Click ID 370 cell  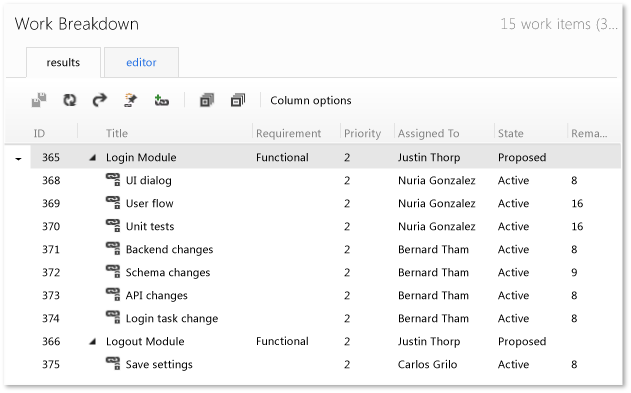(51, 226)
